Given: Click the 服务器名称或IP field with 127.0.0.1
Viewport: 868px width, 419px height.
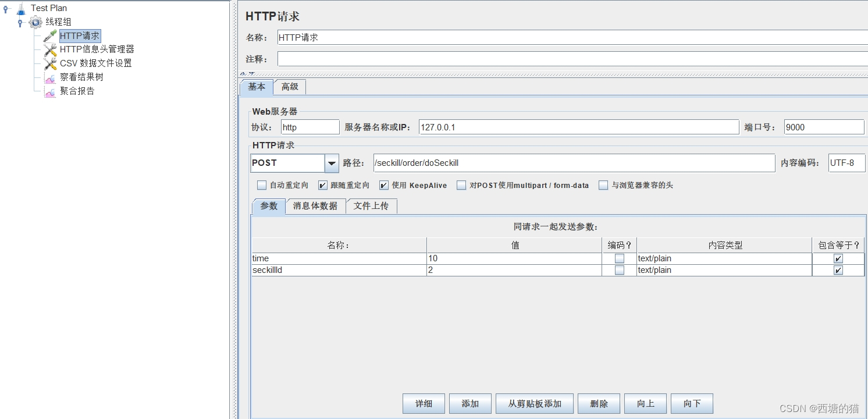Looking at the screenshot, I should [579, 127].
